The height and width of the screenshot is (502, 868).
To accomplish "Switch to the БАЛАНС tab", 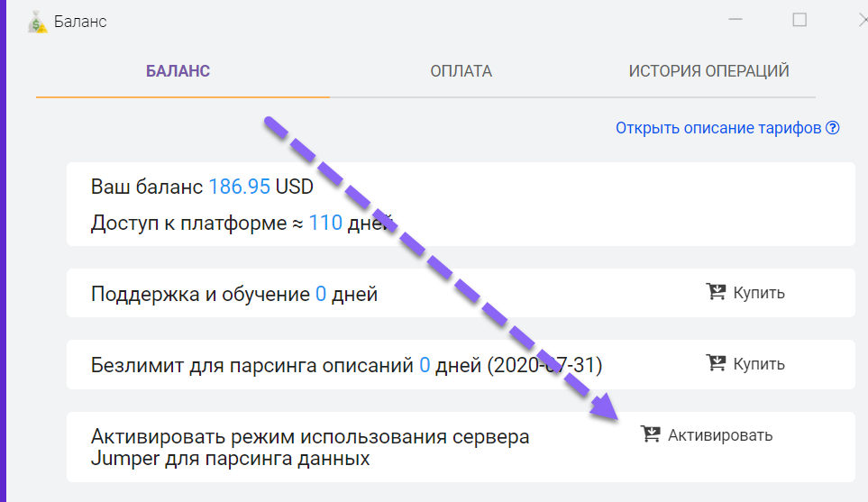I will click(x=178, y=71).
